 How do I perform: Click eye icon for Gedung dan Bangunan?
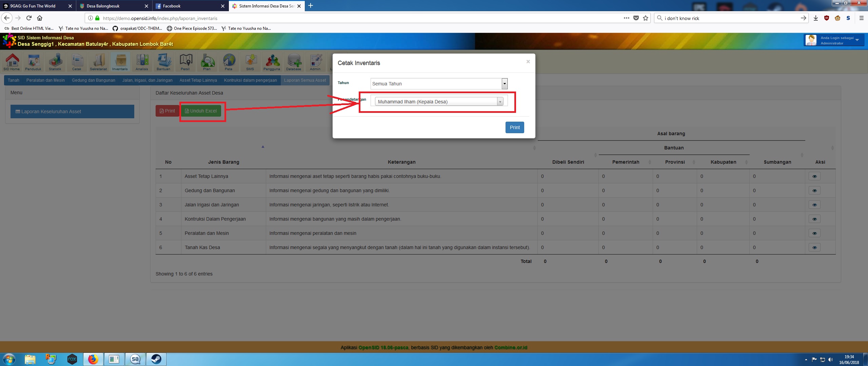point(814,190)
